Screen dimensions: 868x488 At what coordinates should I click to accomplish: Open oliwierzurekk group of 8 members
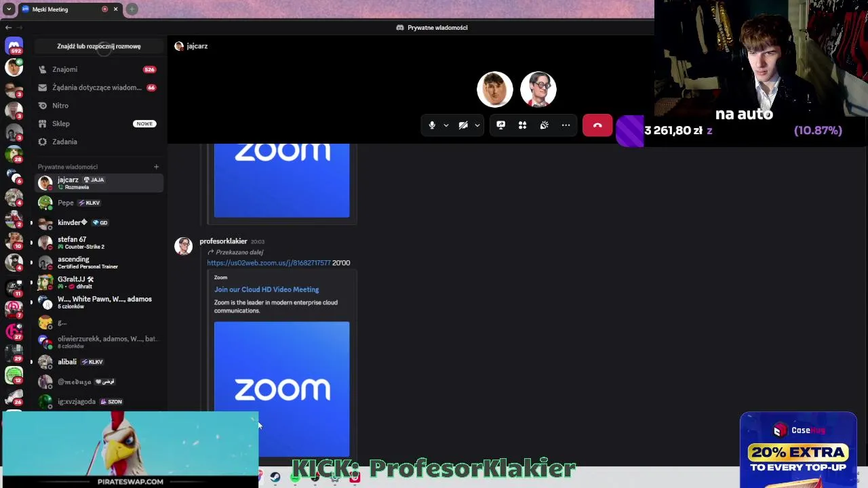click(x=99, y=342)
